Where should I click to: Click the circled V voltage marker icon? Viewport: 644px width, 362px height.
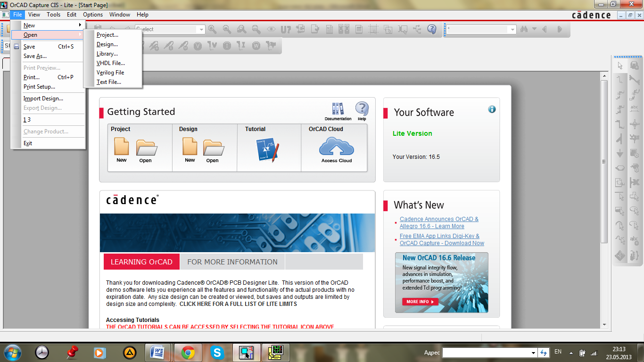[198, 46]
